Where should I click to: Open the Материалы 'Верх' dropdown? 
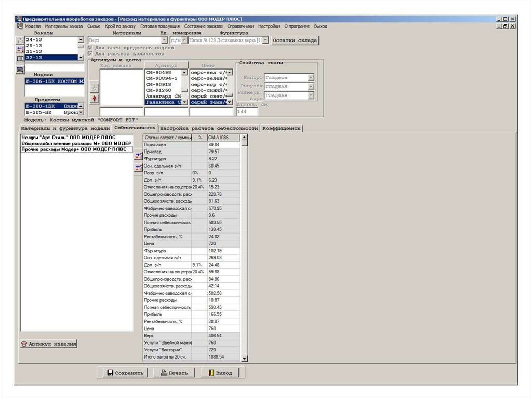[x=164, y=40]
